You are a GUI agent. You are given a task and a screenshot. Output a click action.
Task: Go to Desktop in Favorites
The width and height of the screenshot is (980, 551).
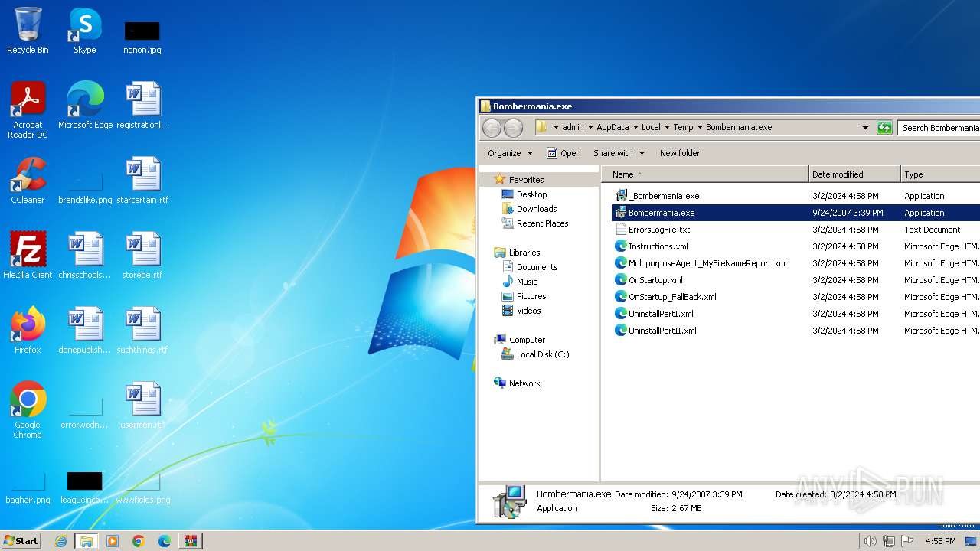click(531, 194)
